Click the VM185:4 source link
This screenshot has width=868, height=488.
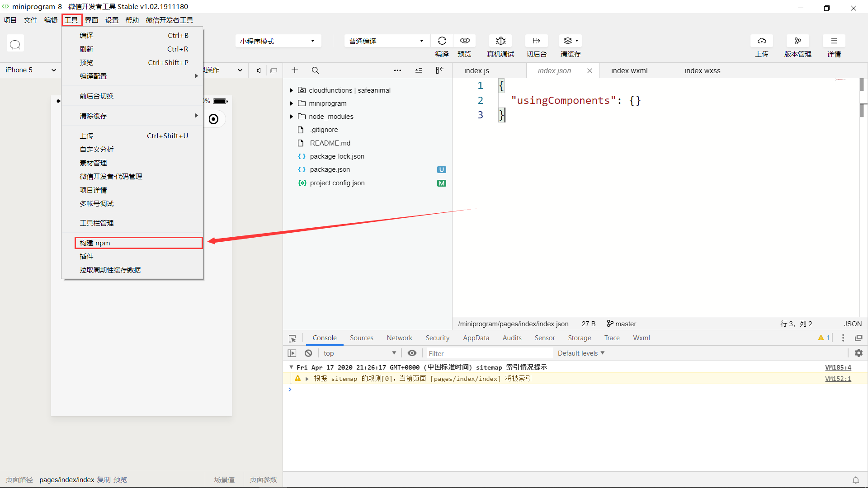point(838,367)
